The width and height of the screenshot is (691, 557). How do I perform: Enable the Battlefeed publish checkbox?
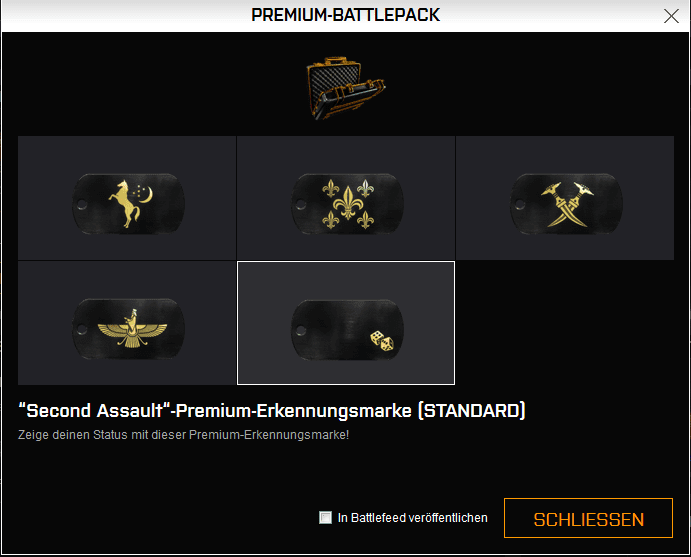tap(325, 517)
